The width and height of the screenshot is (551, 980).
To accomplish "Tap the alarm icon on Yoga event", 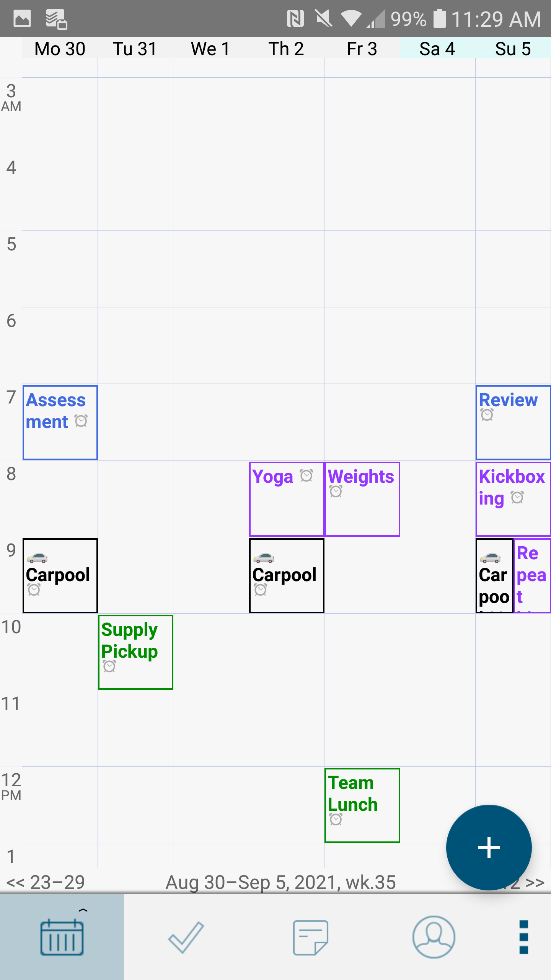I will pyautogui.click(x=306, y=476).
